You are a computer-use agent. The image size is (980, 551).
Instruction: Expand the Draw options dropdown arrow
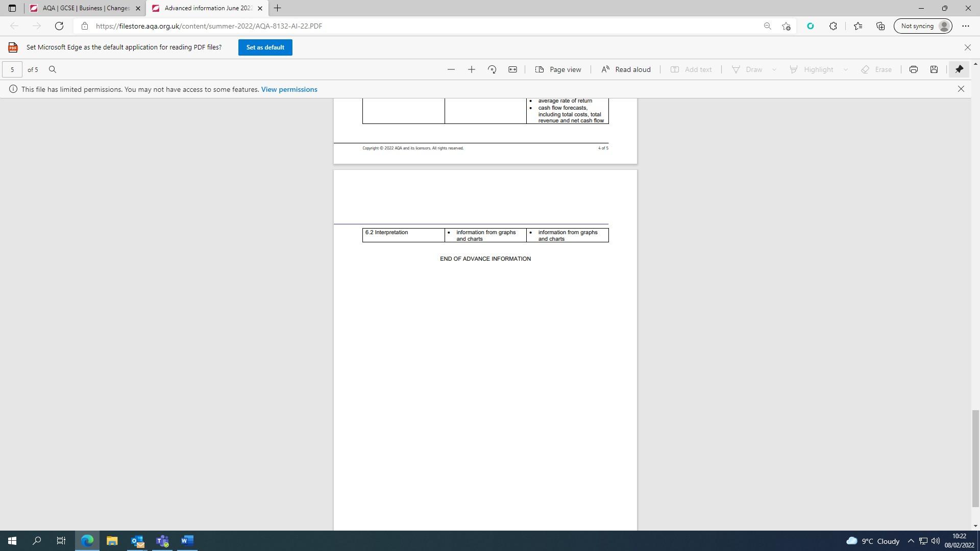pos(774,69)
